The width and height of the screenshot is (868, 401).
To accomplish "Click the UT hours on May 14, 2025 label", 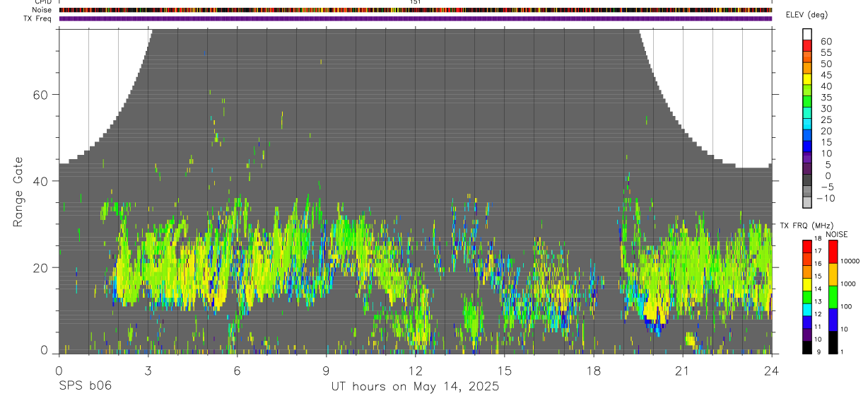I will (x=416, y=387).
